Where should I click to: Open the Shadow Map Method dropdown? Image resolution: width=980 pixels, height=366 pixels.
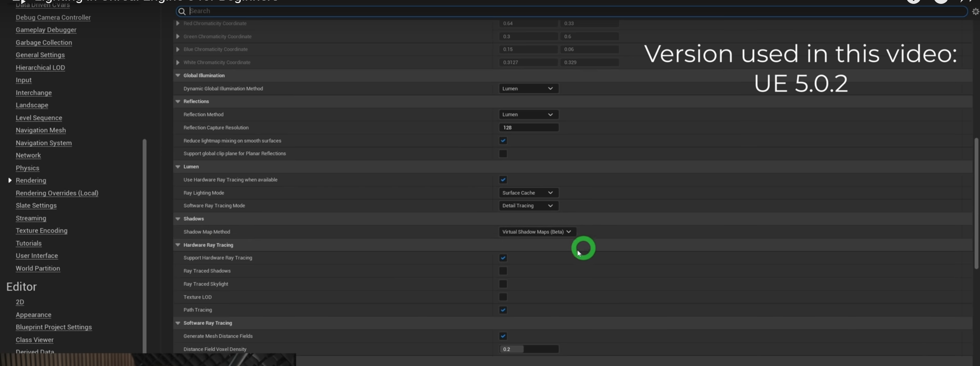pyautogui.click(x=537, y=232)
